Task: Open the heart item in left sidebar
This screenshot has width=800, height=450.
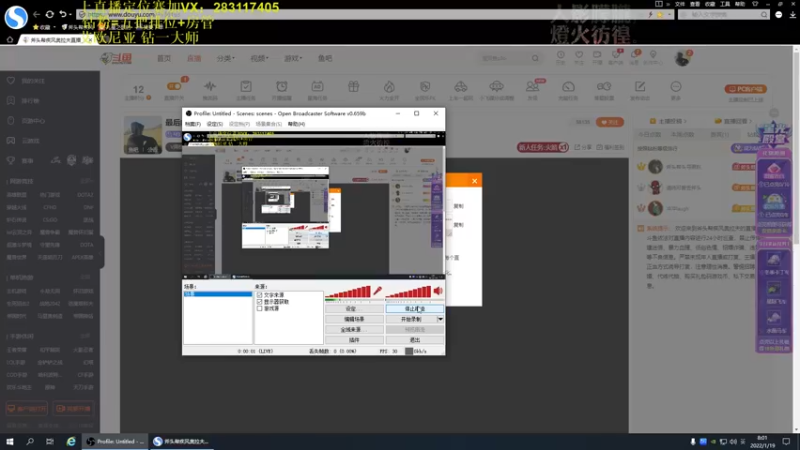Action: [x=26, y=81]
